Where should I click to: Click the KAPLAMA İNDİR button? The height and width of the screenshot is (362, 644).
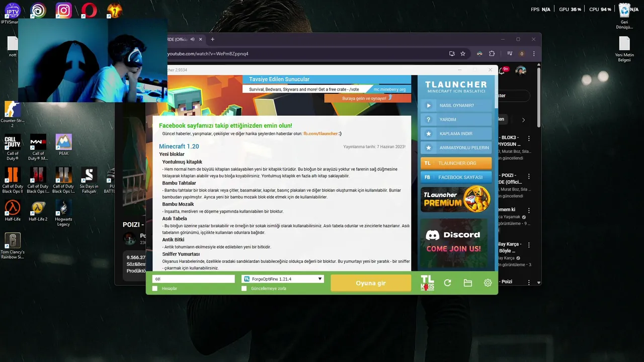pos(456,134)
